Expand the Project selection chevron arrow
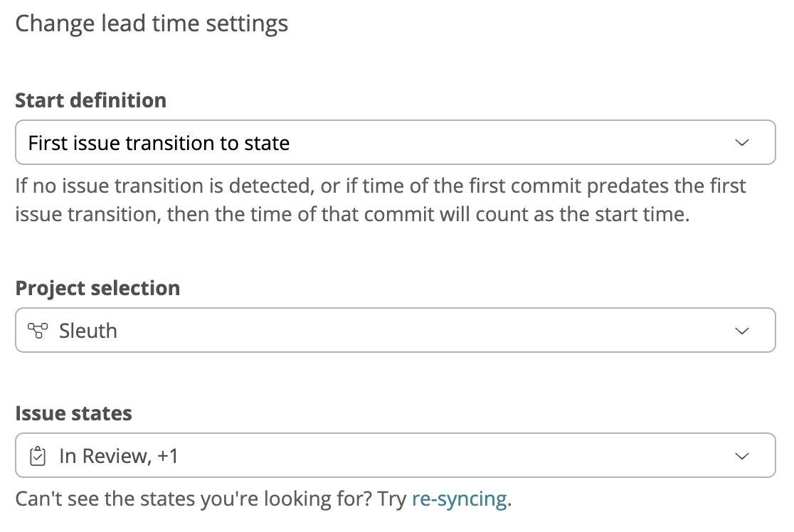The image size is (794, 532). pyautogui.click(x=742, y=331)
